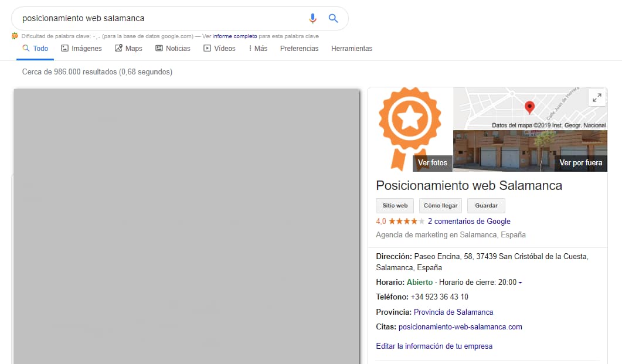This screenshot has height=364, width=622.
Task: Open the Vídeos tab
Action: click(x=219, y=49)
